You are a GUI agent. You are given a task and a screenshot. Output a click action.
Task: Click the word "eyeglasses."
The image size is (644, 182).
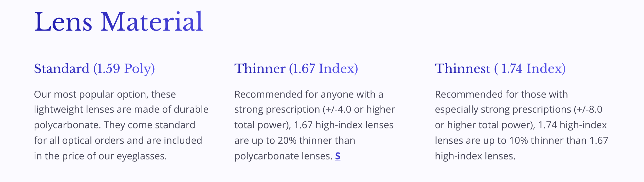pos(142,156)
